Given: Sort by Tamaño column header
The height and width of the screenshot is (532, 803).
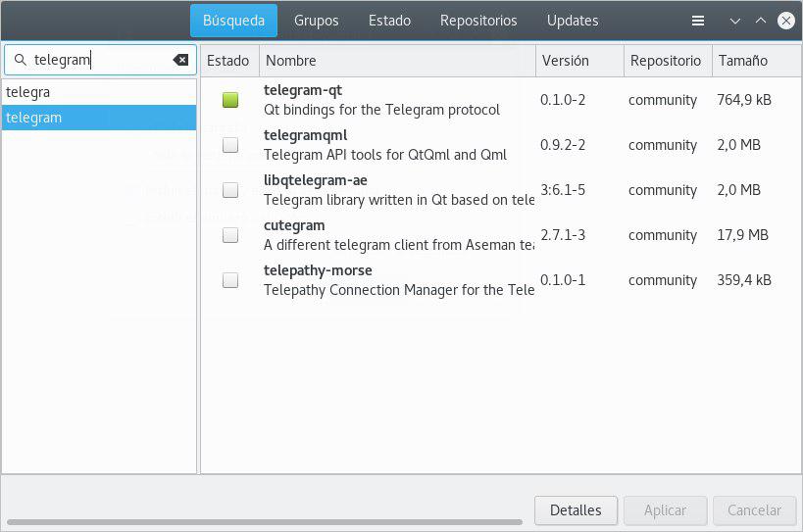Looking at the screenshot, I should click(755, 61).
